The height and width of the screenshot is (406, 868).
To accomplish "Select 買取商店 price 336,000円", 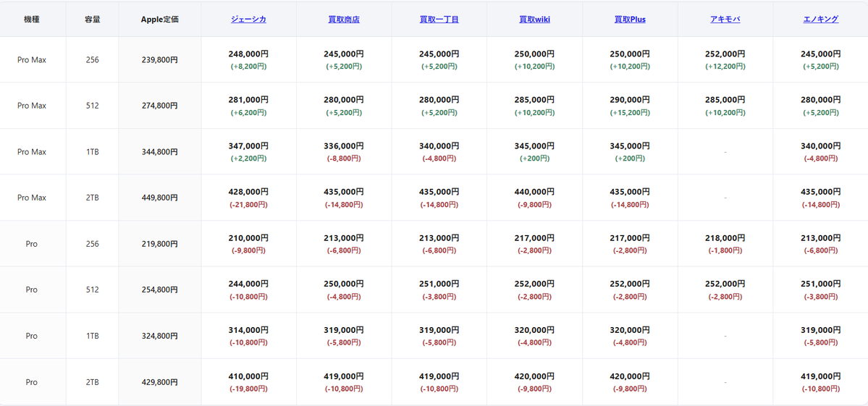I will pos(344,146).
